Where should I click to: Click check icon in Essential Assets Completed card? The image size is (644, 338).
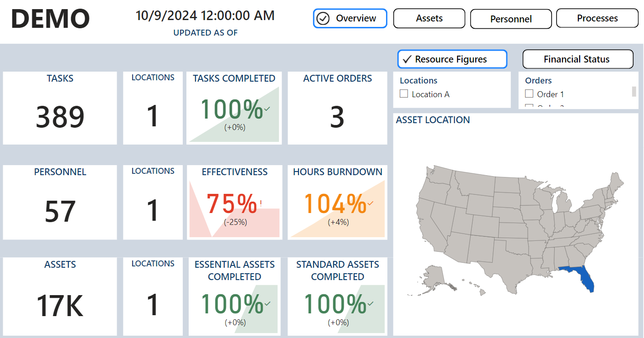pyautogui.click(x=268, y=304)
